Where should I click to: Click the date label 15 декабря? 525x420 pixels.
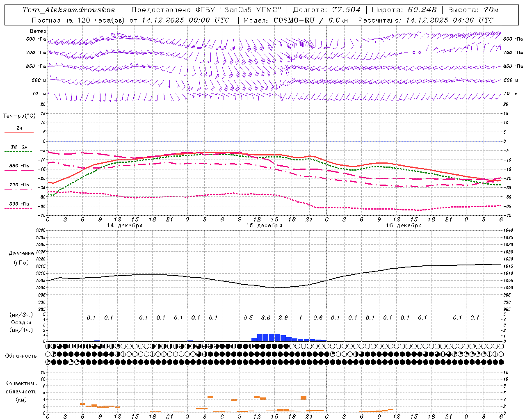tap(264, 226)
